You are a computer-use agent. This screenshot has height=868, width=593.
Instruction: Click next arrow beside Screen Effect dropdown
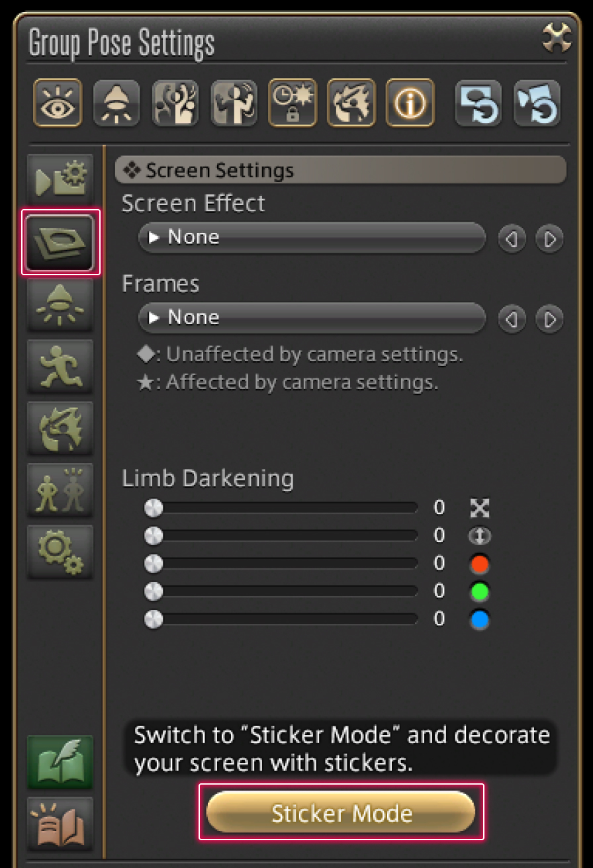(x=549, y=238)
